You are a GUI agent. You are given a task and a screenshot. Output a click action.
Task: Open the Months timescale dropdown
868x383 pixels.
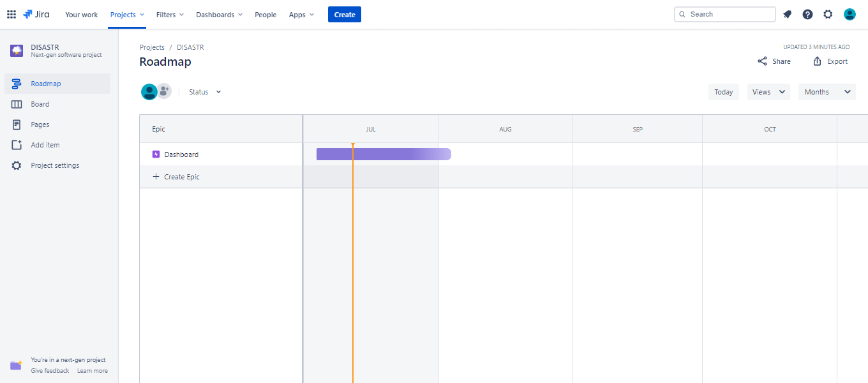coord(827,92)
